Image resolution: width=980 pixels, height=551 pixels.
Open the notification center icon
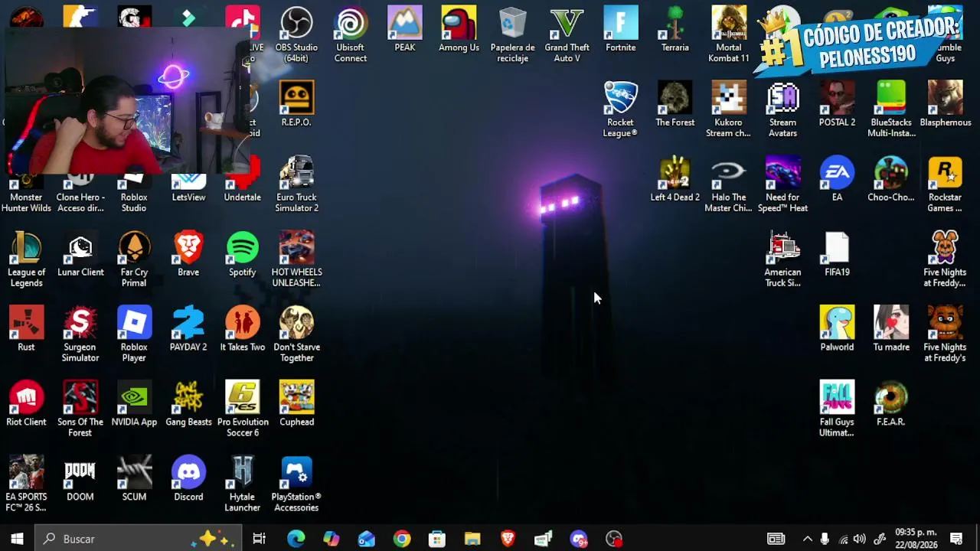tap(956, 539)
